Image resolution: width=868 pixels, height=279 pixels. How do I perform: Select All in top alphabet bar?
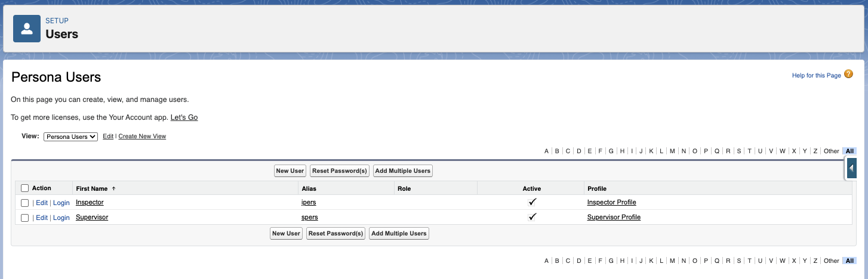849,151
